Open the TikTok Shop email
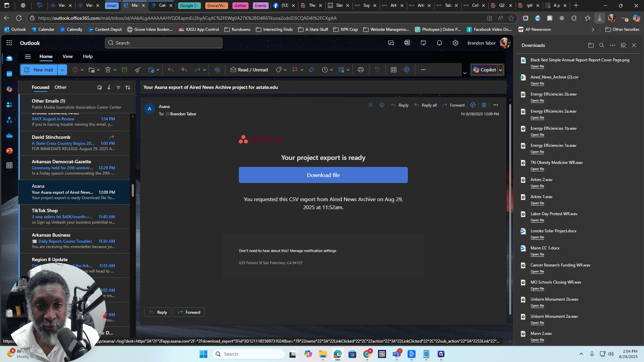This screenshot has height=362, width=644. point(74,217)
